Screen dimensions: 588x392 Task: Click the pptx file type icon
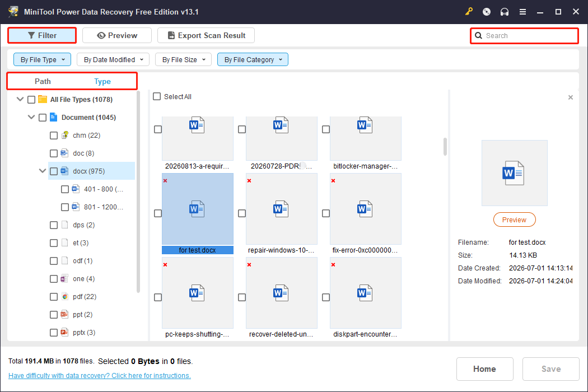(x=64, y=332)
